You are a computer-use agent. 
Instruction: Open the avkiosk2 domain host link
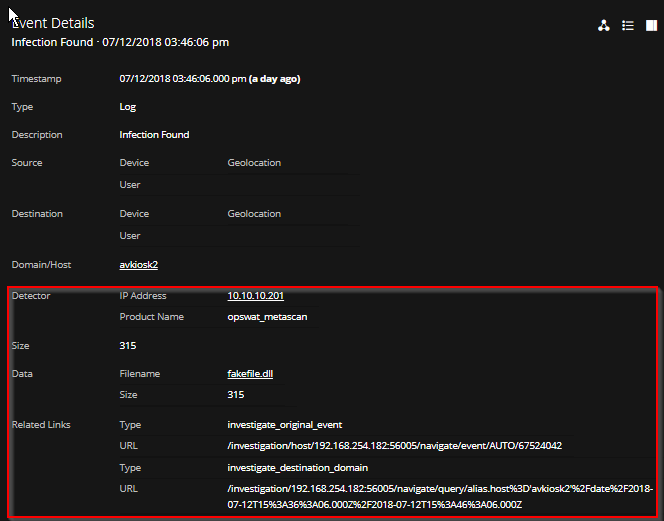point(139,265)
